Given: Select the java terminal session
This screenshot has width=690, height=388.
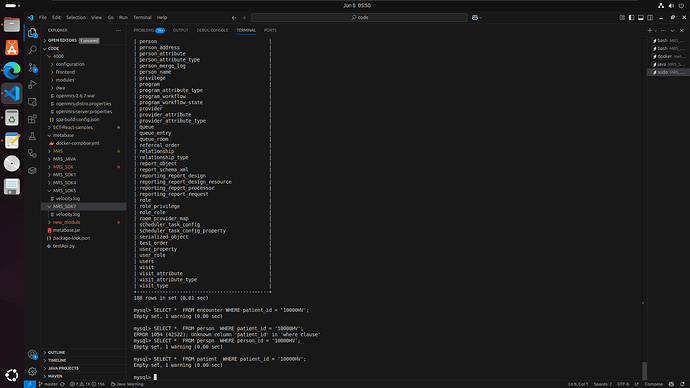Looking at the screenshot, I should 668,64.
